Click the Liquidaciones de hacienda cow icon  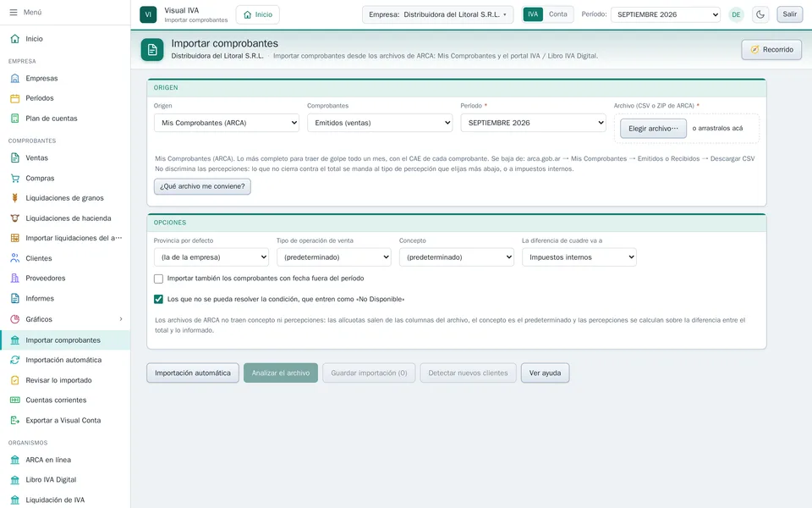[15, 218]
